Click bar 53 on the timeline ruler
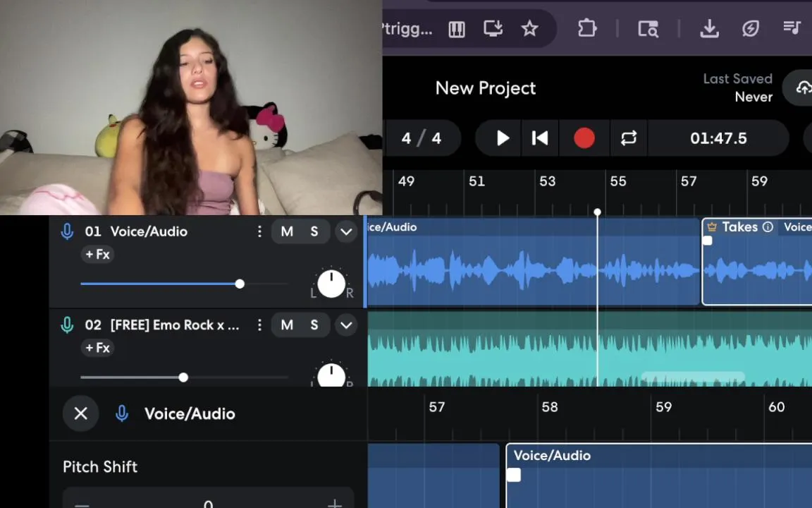This screenshot has width=812, height=508. (x=548, y=181)
